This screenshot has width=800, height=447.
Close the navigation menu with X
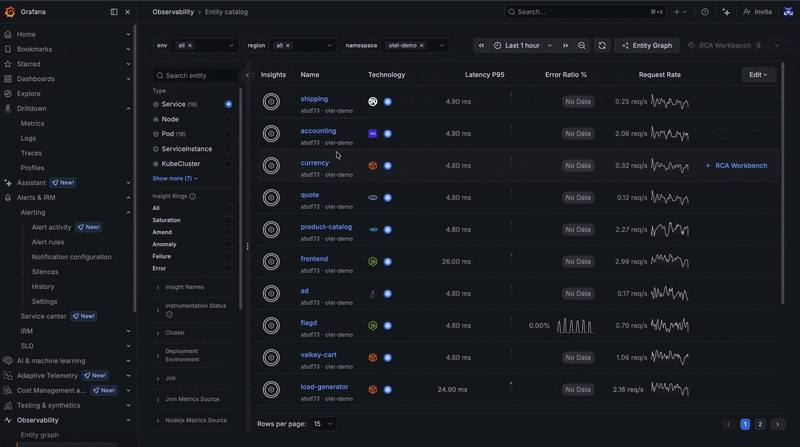(128, 12)
